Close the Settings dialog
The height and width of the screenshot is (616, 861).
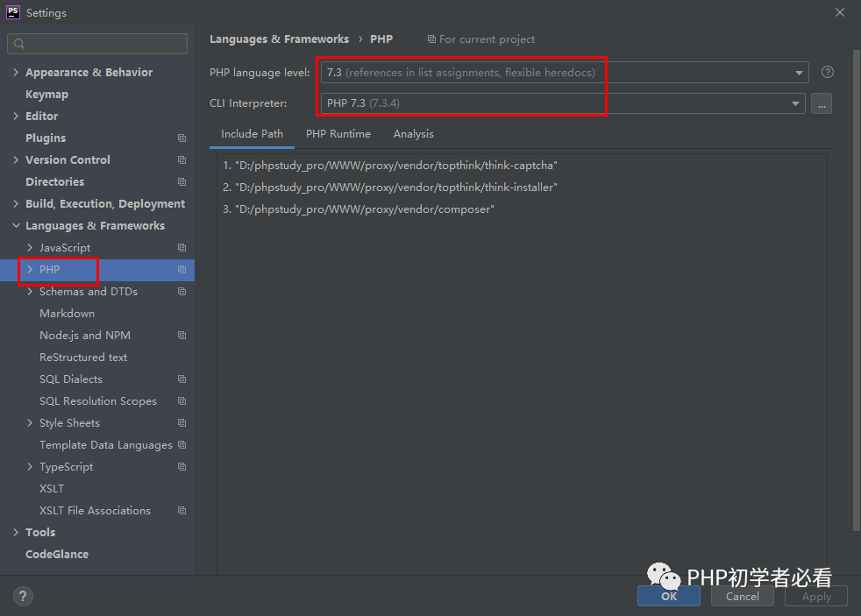[840, 12]
